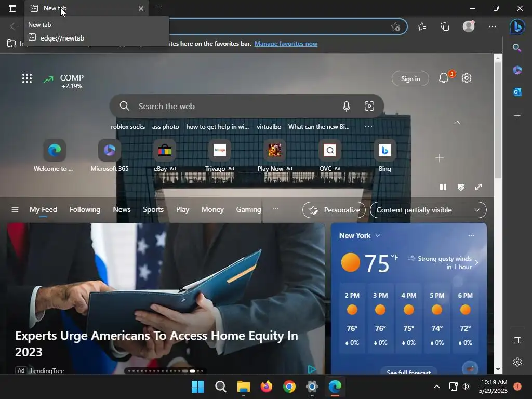Screen dimensions: 532x399
Task: Open Play Now quick link tile
Action: [x=274, y=156]
